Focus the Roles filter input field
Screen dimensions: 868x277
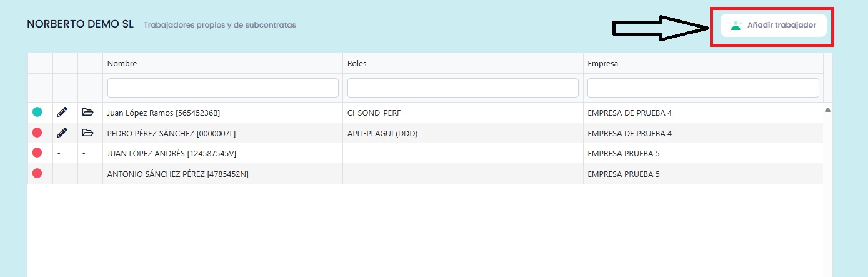(x=462, y=88)
